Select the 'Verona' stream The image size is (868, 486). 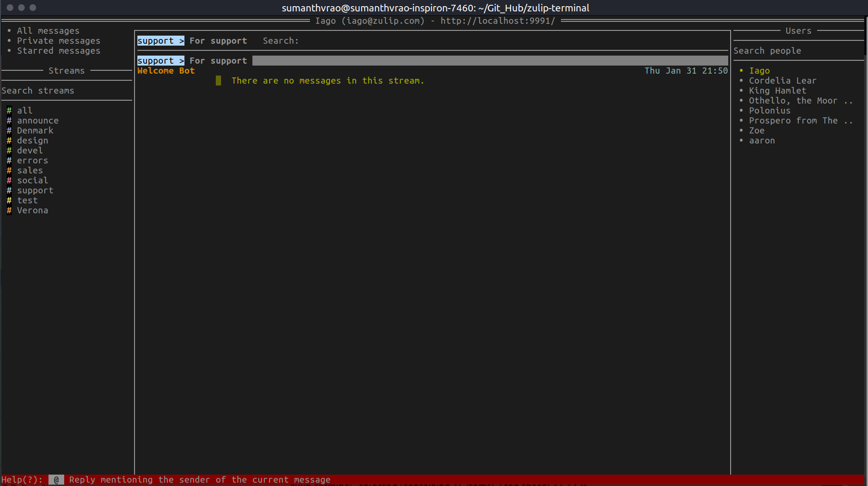(32, 210)
